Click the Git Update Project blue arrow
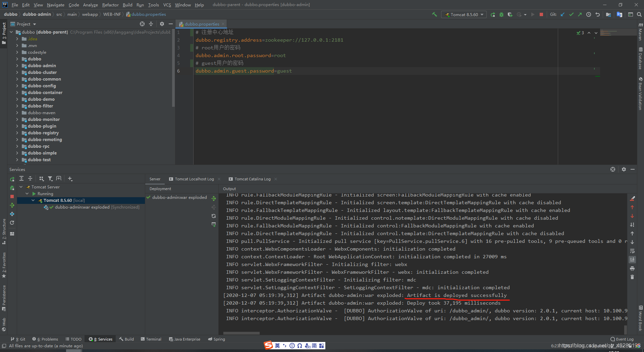Screen dimensions: 644x352 pyautogui.click(x=562, y=14)
